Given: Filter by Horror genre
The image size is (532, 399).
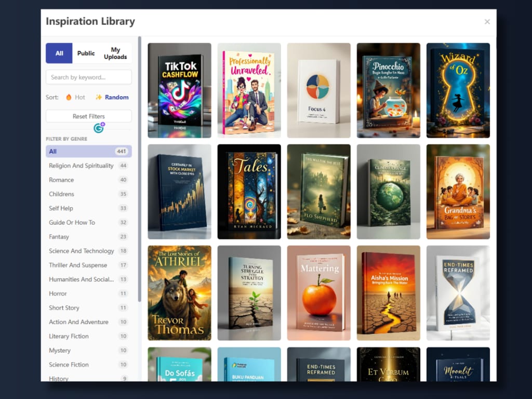Looking at the screenshot, I should tap(88, 294).
